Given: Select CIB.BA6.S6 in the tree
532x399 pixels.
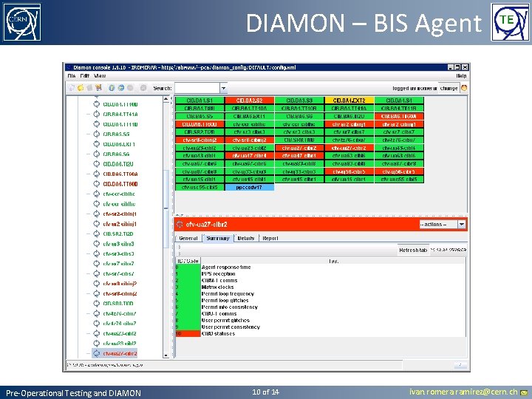Looking at the screenshot, I should (x=116, y=154).
